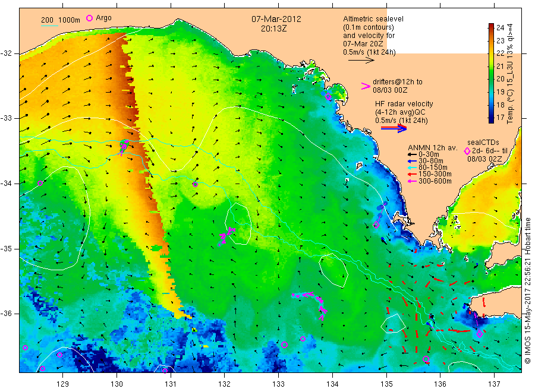Click the 'ANMN 12h av.' legend heading
This screenshot has width=535, height=392.
point(433,148)
